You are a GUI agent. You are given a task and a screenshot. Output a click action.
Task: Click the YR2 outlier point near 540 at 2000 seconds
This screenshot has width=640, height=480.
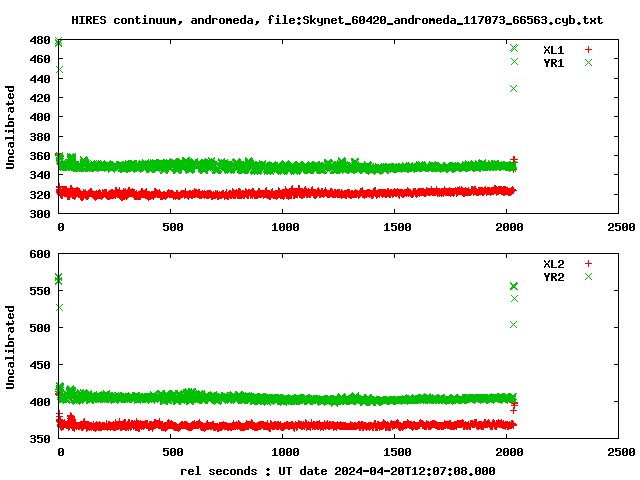tap(514, 299)
